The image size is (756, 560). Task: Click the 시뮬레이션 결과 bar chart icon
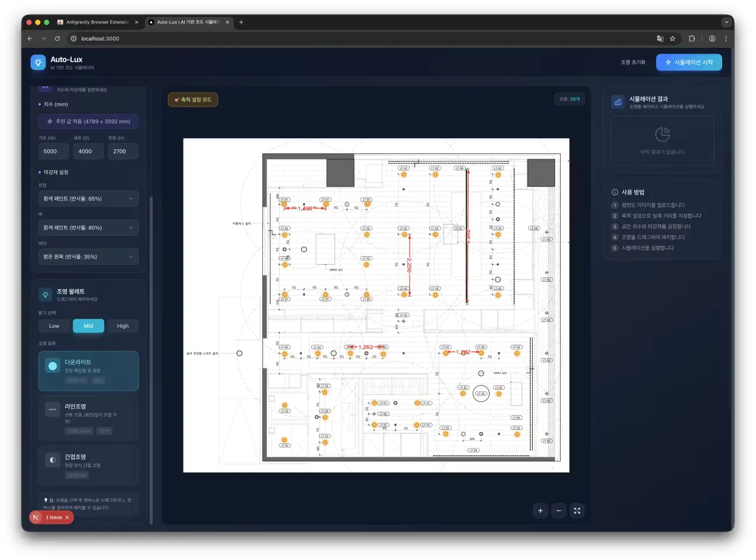point(618,102)
